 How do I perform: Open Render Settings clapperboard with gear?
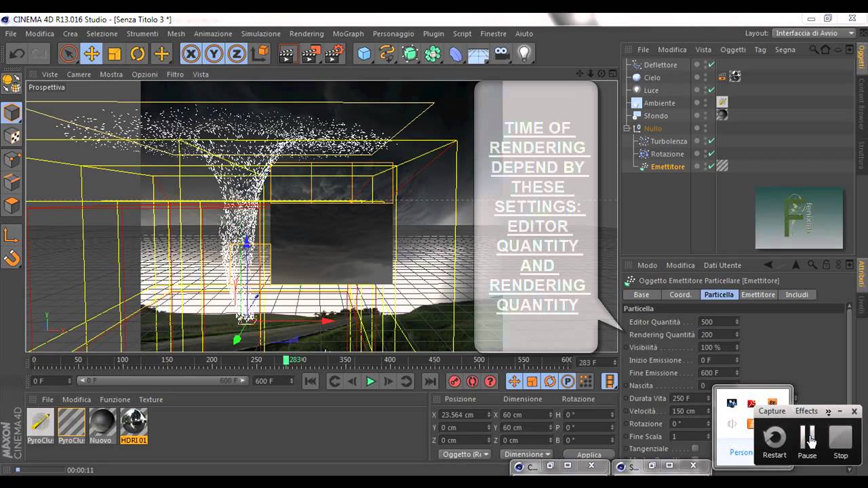click(x=334, y=54)
